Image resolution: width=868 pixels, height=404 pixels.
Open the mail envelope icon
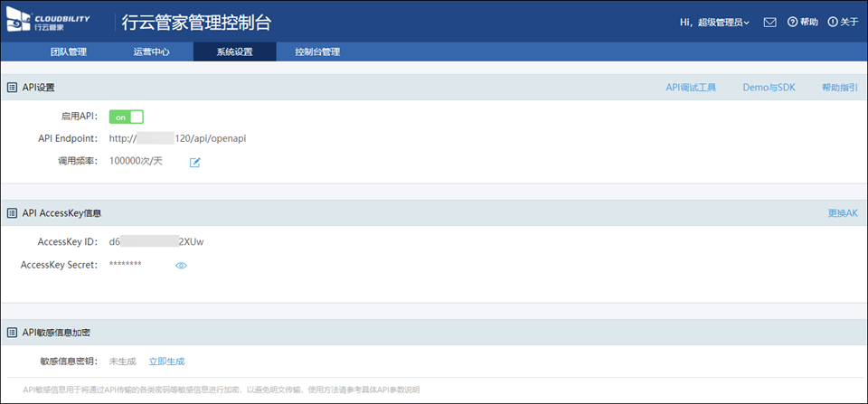coord(769,22)
